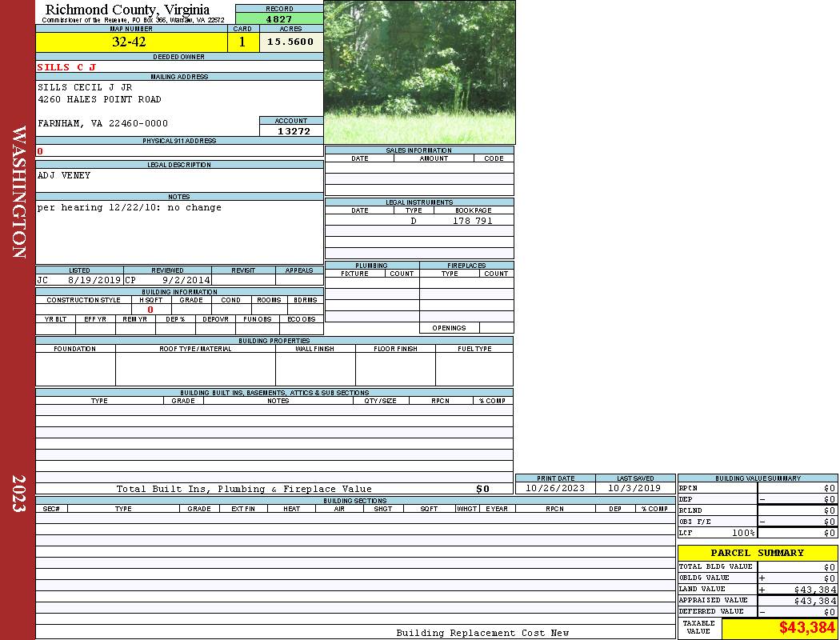
Task: Click the physical 911 address value
Action: 40,150
